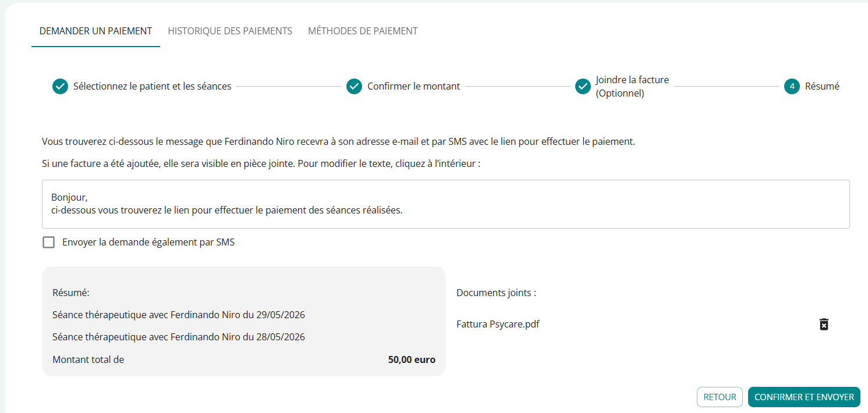Click the checkmark icon beside Joindre la facture
The width and height of the screenshot is (868, 413).
click(x=583, y=86)
